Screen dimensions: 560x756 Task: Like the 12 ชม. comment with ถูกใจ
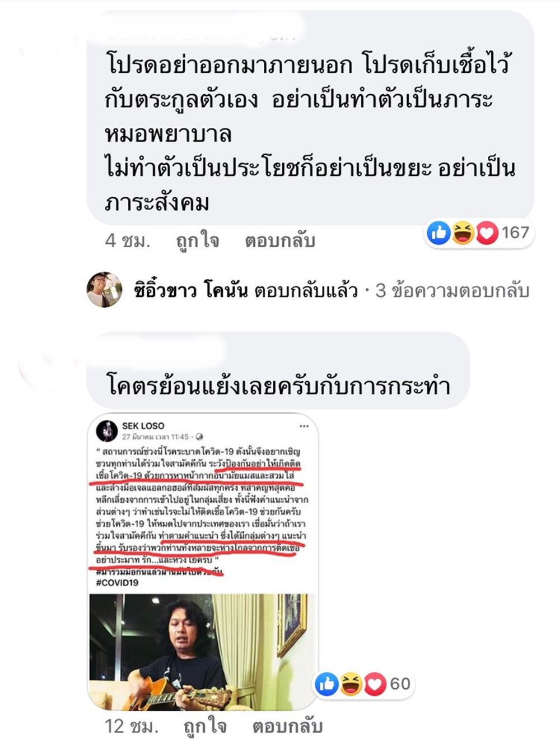205,726
